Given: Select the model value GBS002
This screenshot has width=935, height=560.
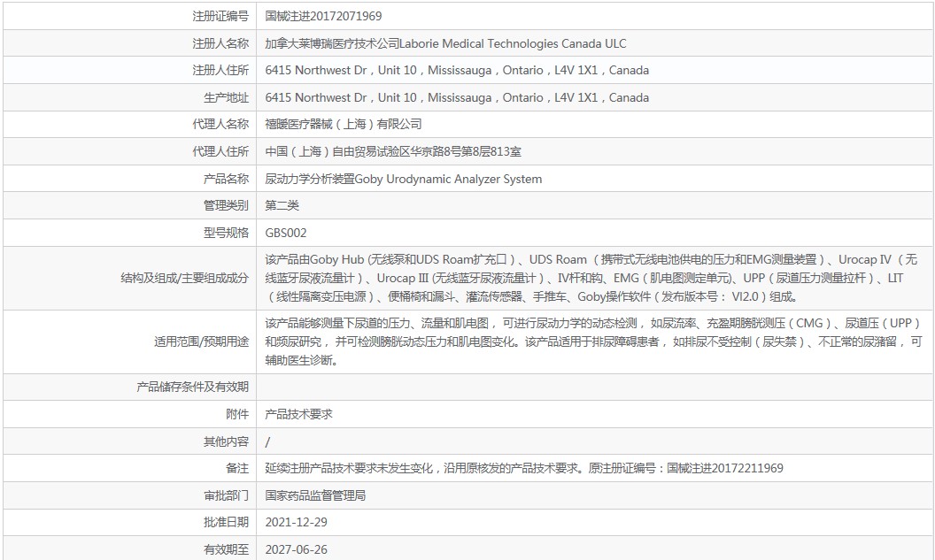Looking at the screenshot, I should coord(286,233).
